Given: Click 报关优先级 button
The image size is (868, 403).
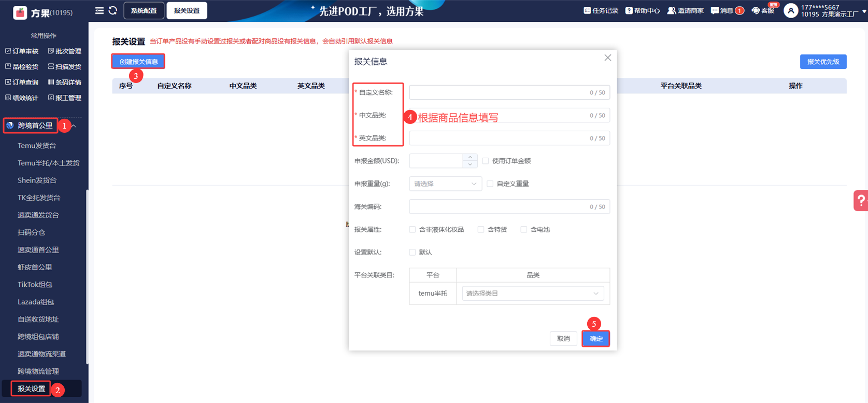Looking at the screenshot, I should 823,62.
